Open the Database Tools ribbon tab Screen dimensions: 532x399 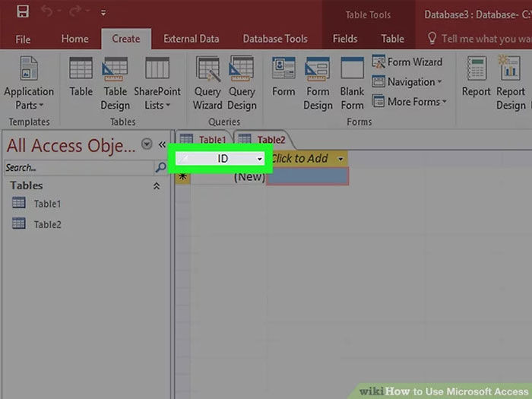click(277, 39)
